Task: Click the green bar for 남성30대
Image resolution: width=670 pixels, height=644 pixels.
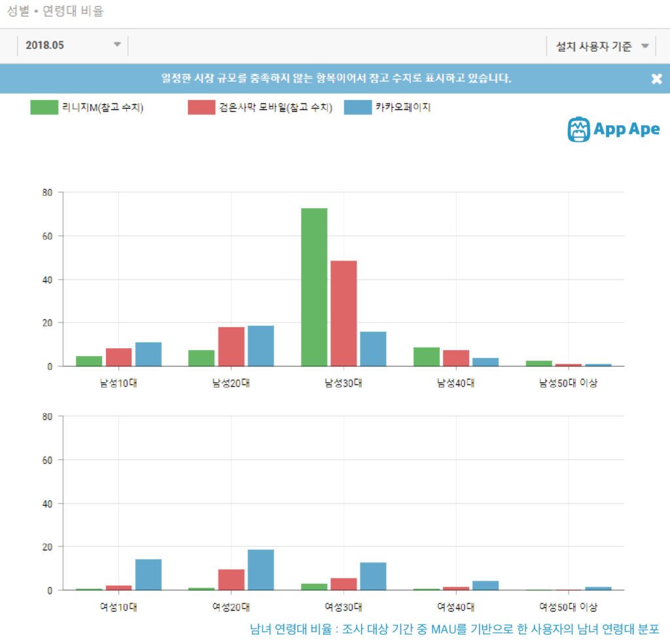Action: click(x=314, y=287)
